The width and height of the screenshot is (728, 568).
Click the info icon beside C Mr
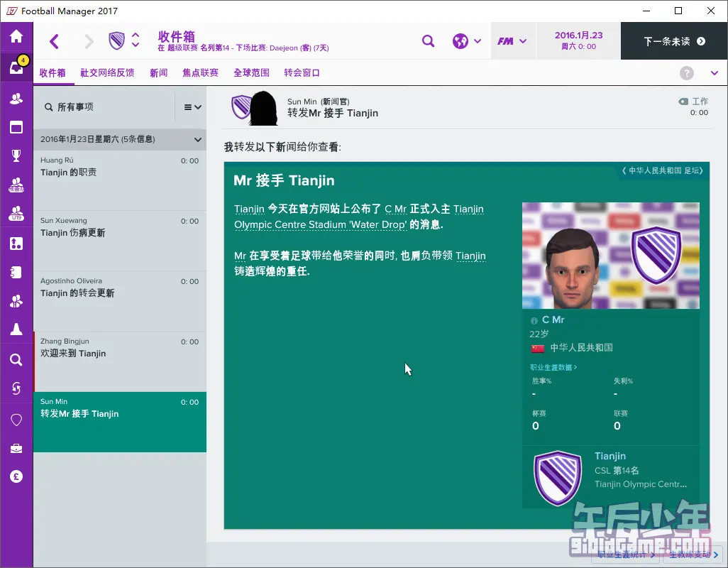click(534, 320)
